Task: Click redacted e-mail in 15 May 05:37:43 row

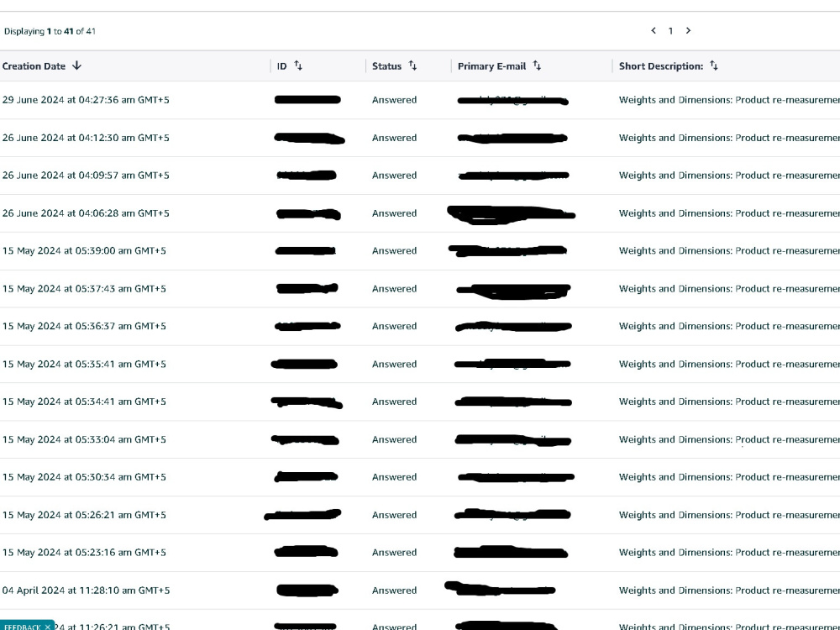Action: [513, 291]
